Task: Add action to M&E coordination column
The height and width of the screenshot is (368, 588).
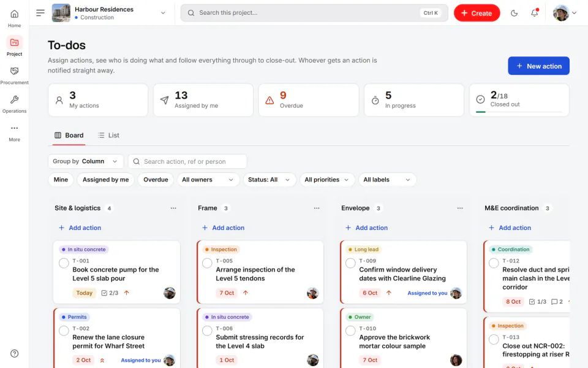Action: click(510, 228)
